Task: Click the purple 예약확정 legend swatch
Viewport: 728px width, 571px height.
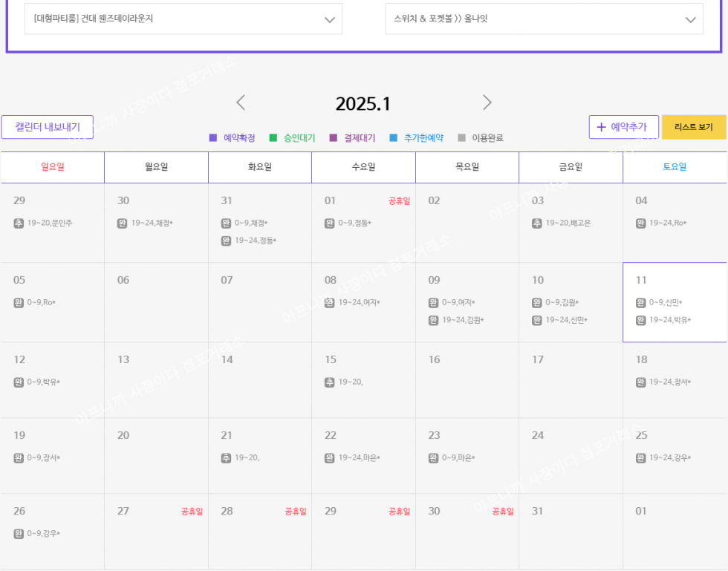Action: (x=213, y=138)
